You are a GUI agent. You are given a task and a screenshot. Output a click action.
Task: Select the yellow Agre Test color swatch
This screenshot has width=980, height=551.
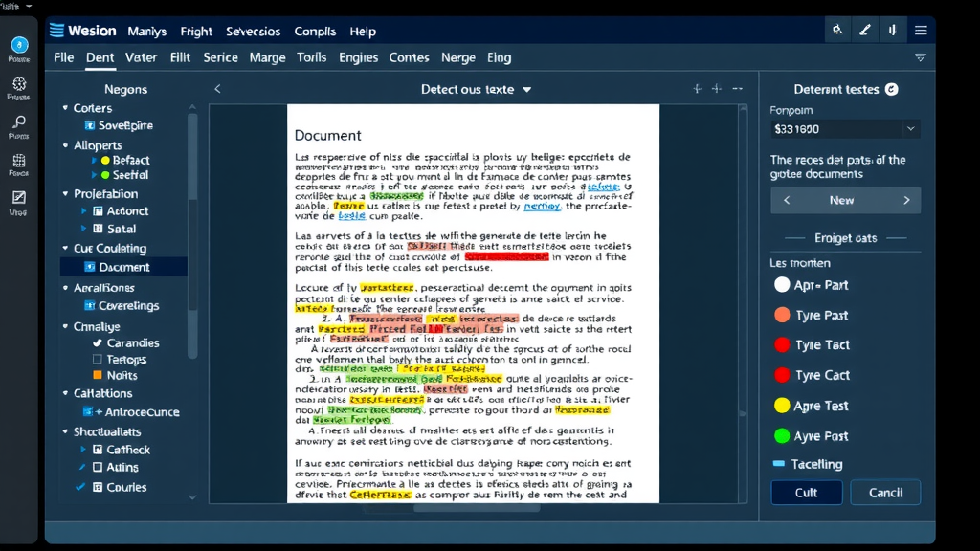click(x=782, y=406)
